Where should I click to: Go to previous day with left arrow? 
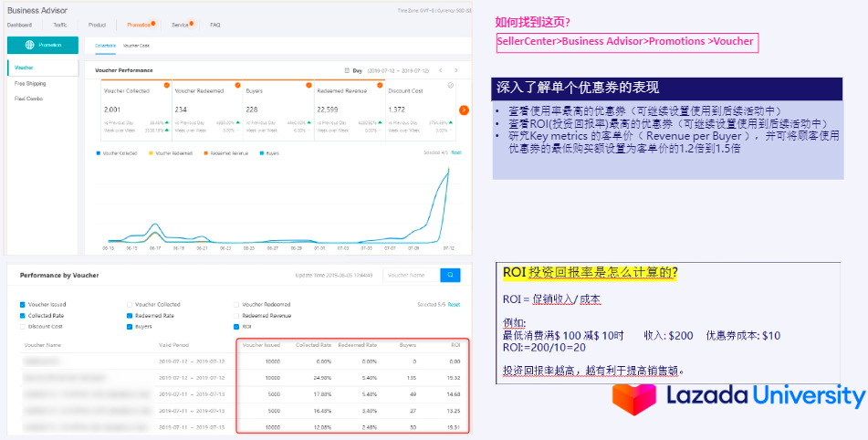click(441, 70)
